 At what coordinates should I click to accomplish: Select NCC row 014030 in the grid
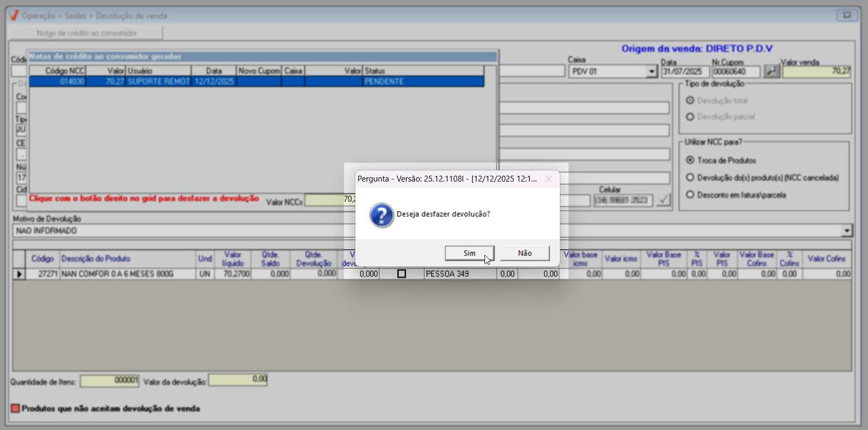coord(257,81)
